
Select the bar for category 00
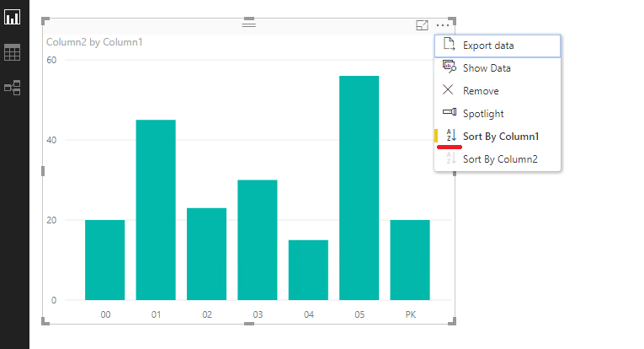coord(104,260)
